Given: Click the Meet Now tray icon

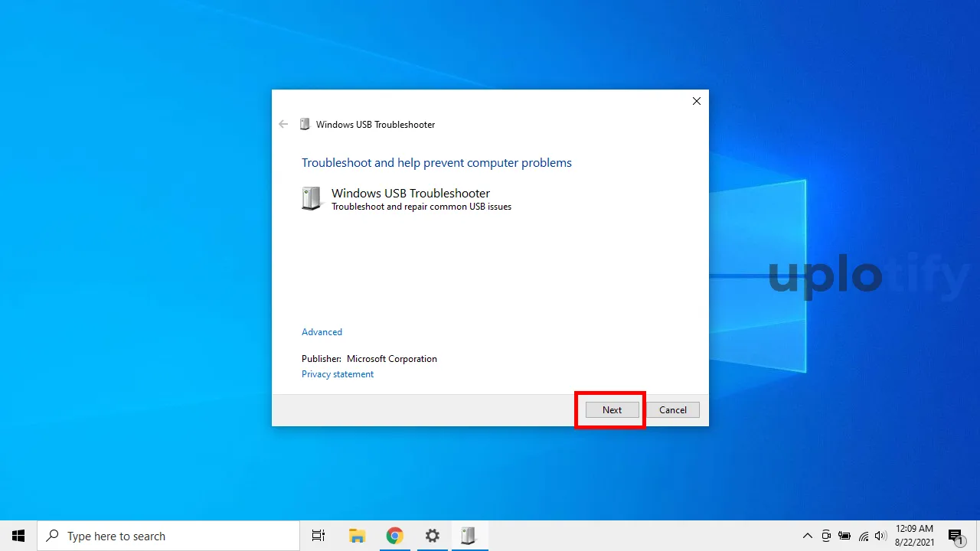Looking at the screenshot, I should pyautogui.click(x=826, y=536).
